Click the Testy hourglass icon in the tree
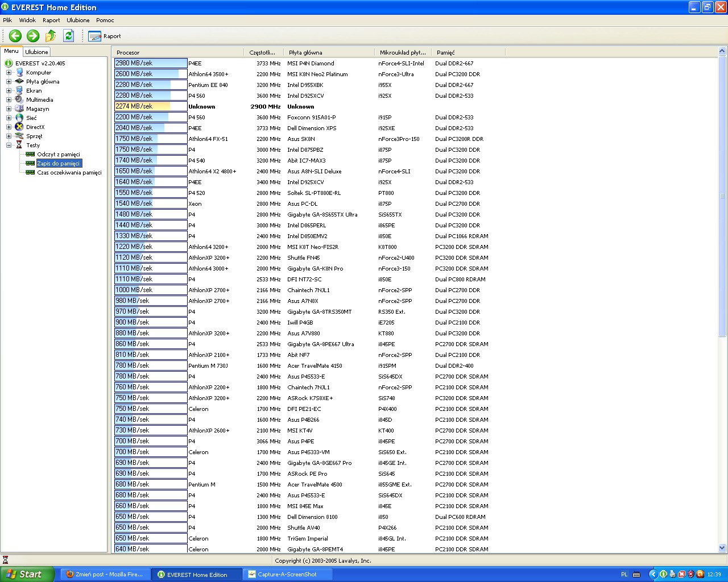 [19, 145]
